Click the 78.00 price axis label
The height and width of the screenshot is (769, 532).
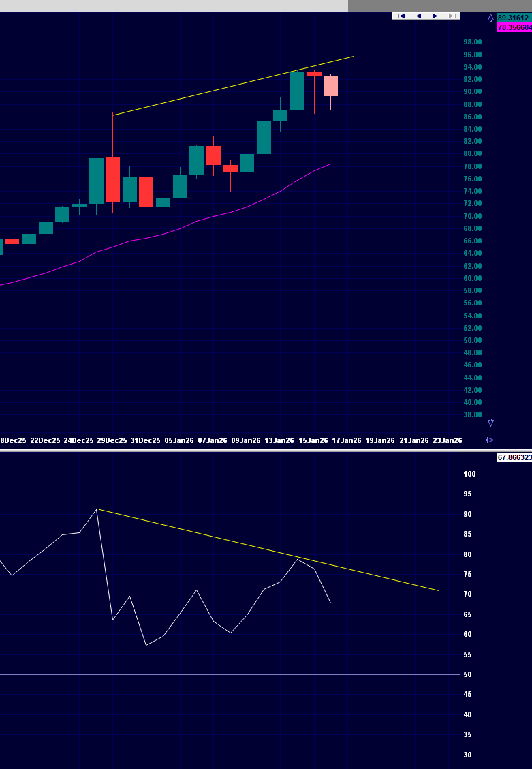click(x=473, y=166)
